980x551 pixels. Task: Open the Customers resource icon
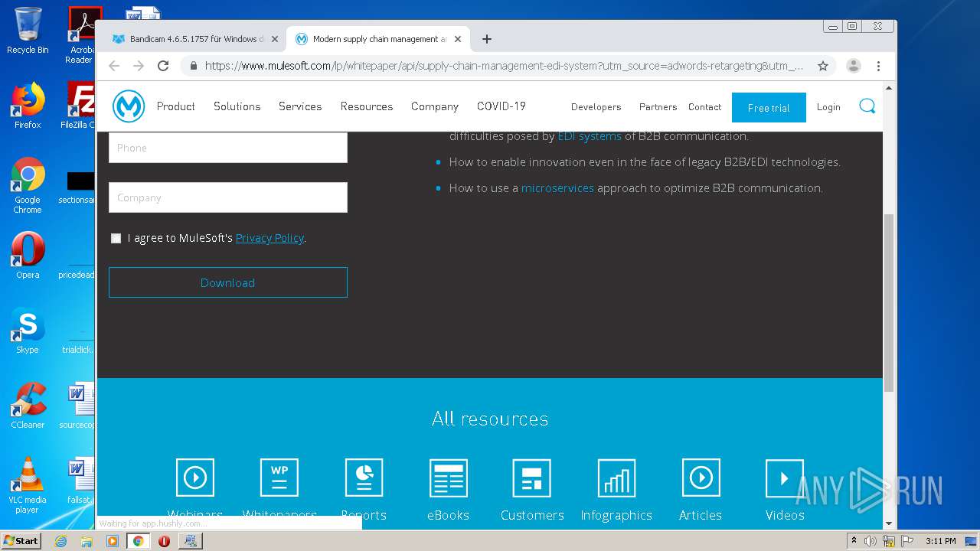point(532,478)
